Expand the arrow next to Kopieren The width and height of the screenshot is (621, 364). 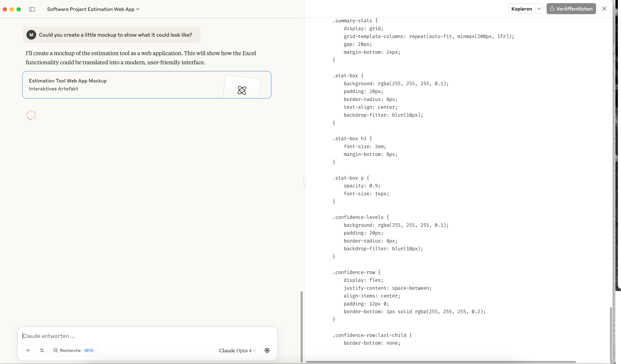539,9
